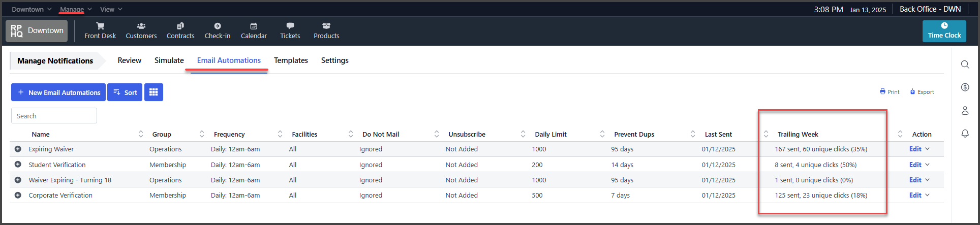Screen dimensions: 980x225
Task: Click the Time Clock button
Action: (x=944, y=31)
